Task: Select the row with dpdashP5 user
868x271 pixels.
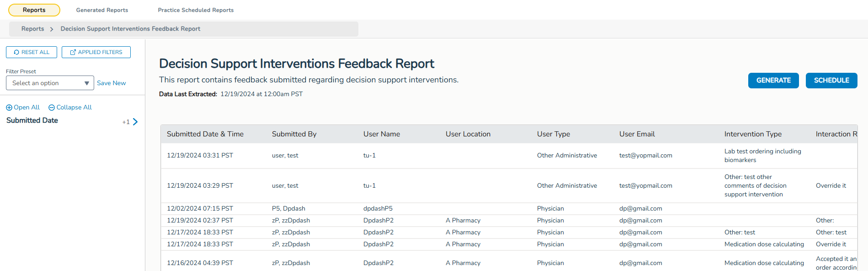Action: click(378, 209)
